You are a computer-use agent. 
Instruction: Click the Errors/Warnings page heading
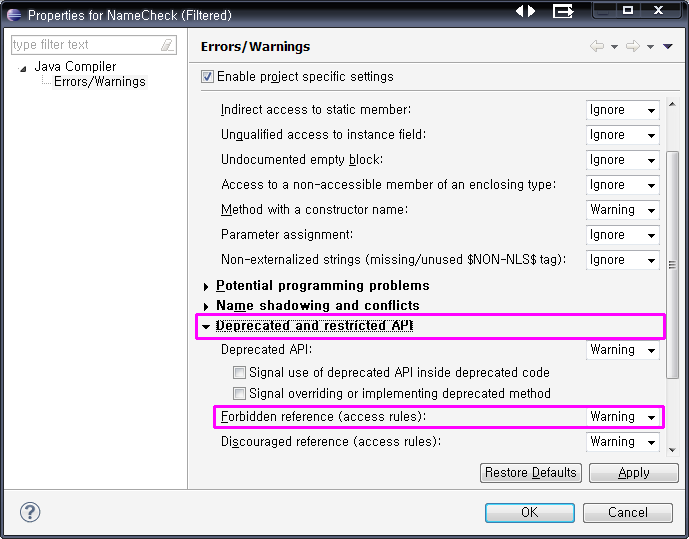click(255, 47)
